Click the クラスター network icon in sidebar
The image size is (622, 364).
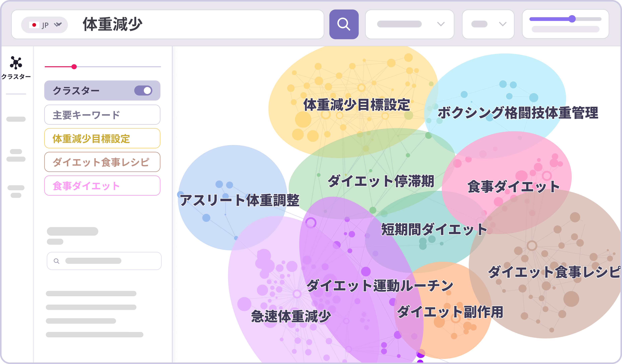tap(16, 63)
